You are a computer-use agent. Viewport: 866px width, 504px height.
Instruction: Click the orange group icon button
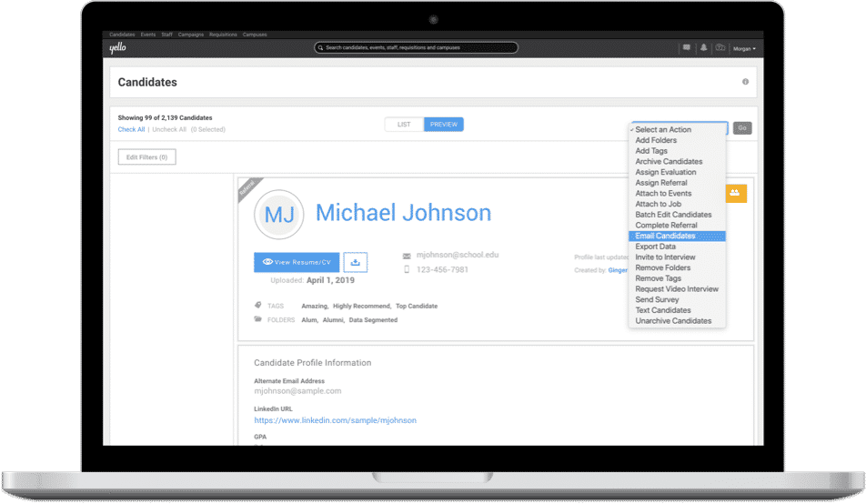pyautogui.click(x=735, y=193)
